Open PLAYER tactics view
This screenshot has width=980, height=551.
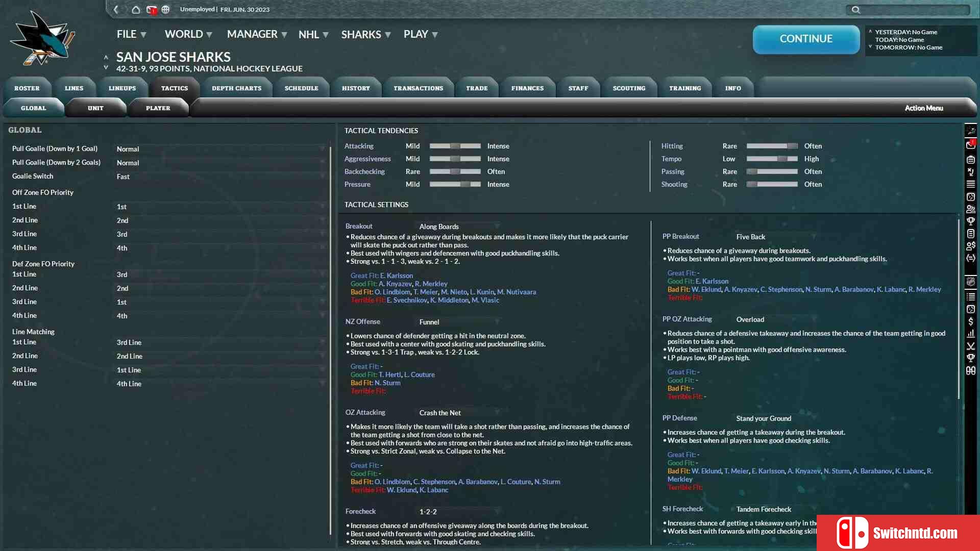158,108
